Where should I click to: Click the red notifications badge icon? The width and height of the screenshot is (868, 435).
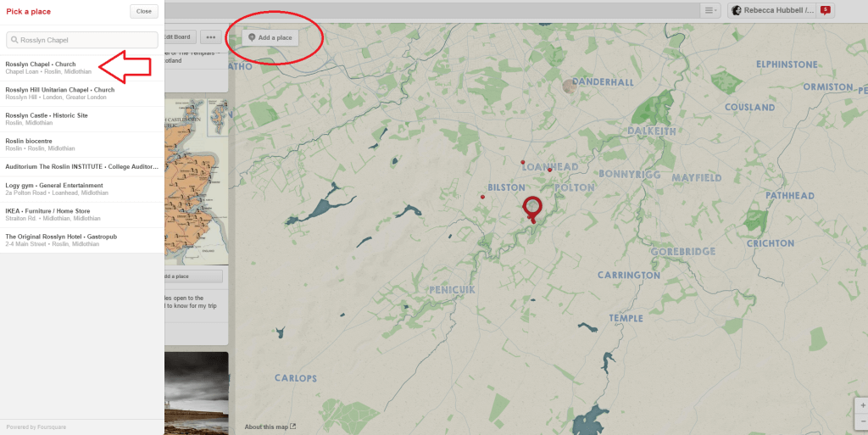(825, 10)
